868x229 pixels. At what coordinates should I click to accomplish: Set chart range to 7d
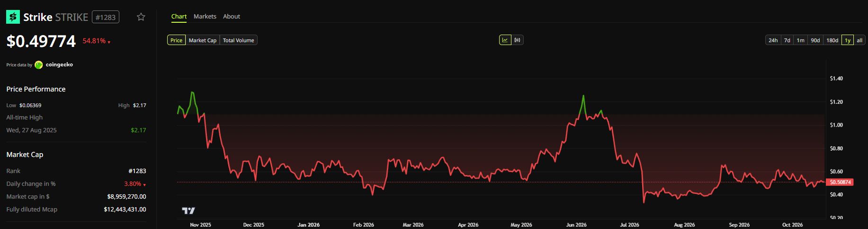click(x=787, y=40)
